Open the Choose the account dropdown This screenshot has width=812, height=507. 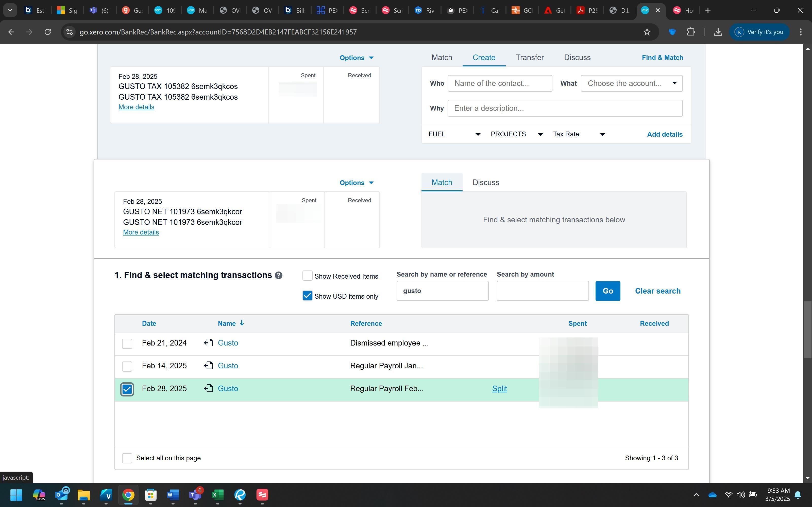631,83
